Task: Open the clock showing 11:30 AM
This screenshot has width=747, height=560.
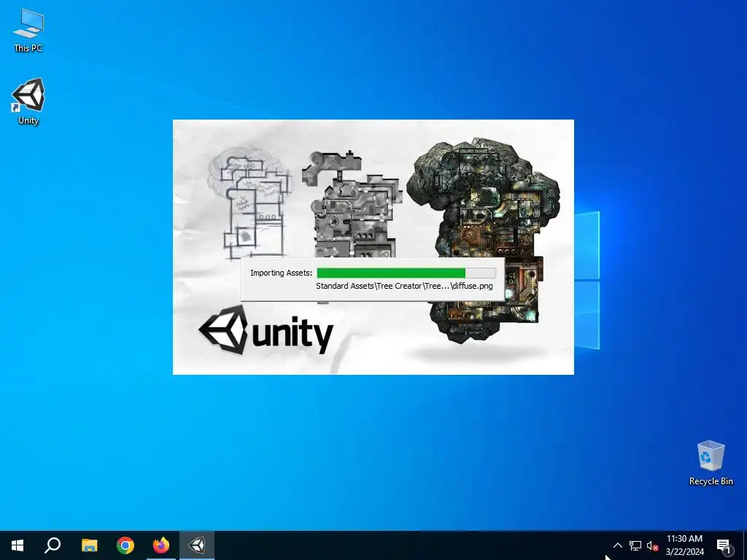Action: (684, 545)
